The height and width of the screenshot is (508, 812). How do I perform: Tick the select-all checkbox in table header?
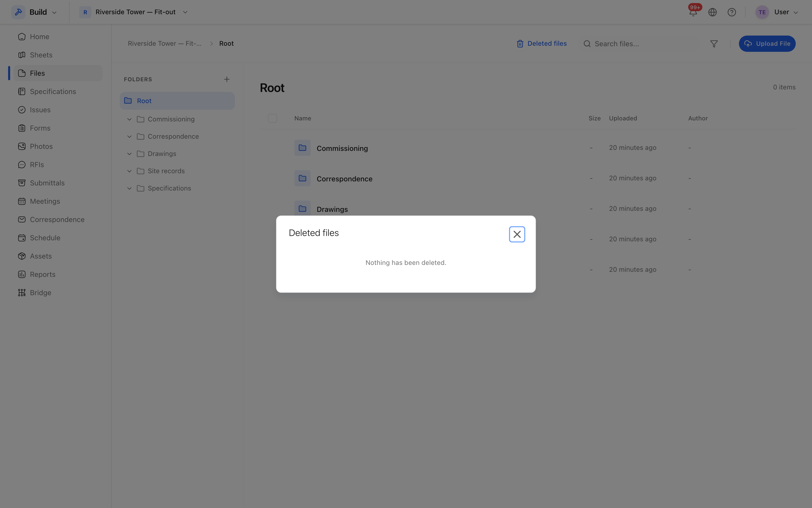273,118
